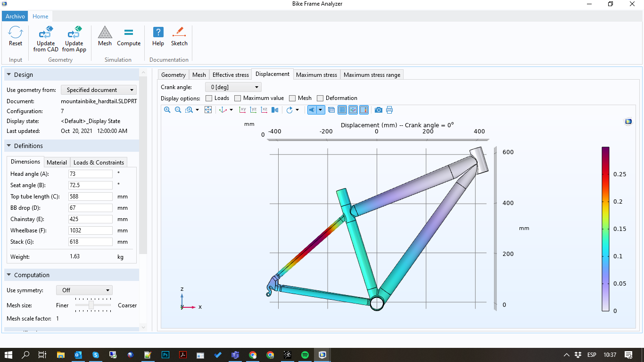Toggle the Deformation checkbox
This screenshot has width=644, height=362.
321,98
